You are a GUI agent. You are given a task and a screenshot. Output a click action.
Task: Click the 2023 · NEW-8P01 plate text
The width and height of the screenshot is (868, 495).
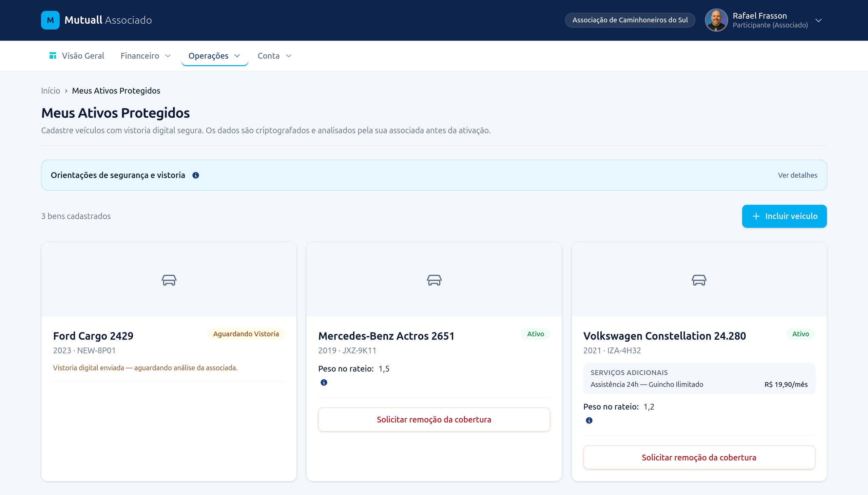[x=84, y=351]
